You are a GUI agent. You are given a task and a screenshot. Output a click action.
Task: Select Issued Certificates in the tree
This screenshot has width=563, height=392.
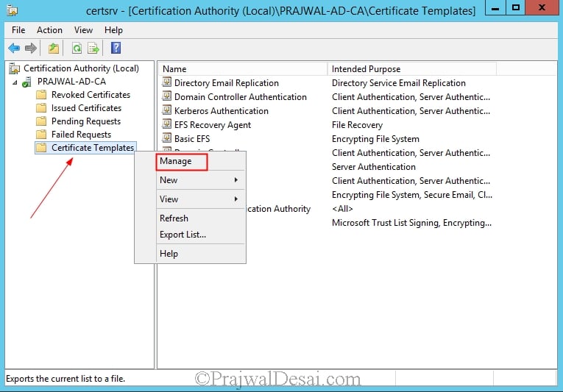(86, 108)
